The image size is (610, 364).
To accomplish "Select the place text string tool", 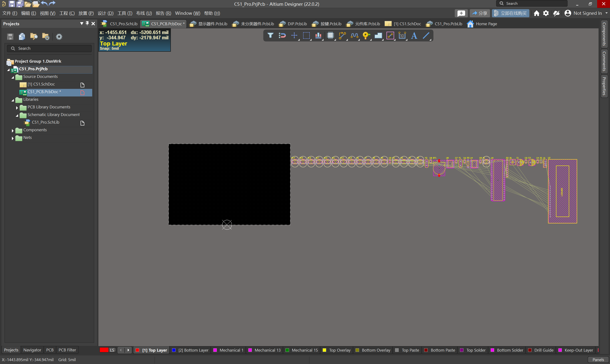I will click(414, 35).
